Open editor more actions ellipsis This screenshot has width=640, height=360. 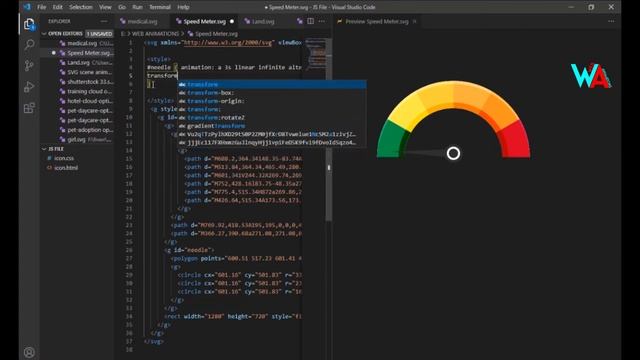click(x=322, y=21)
